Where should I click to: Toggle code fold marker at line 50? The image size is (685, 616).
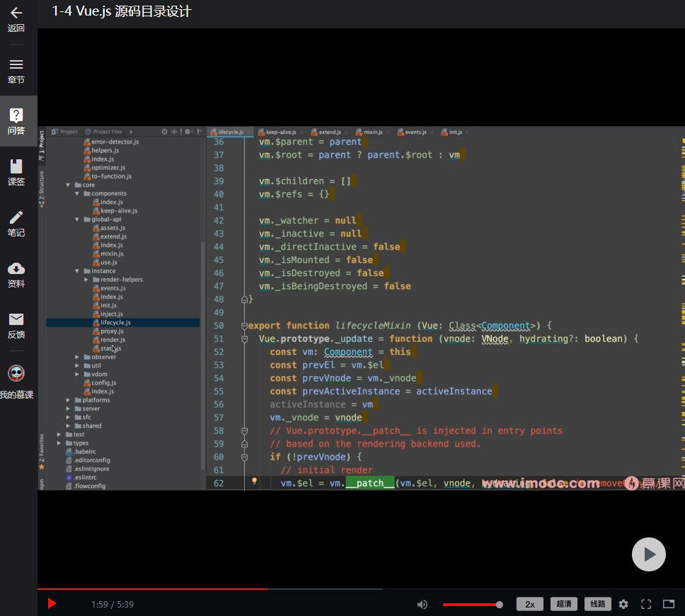[245, 326]
